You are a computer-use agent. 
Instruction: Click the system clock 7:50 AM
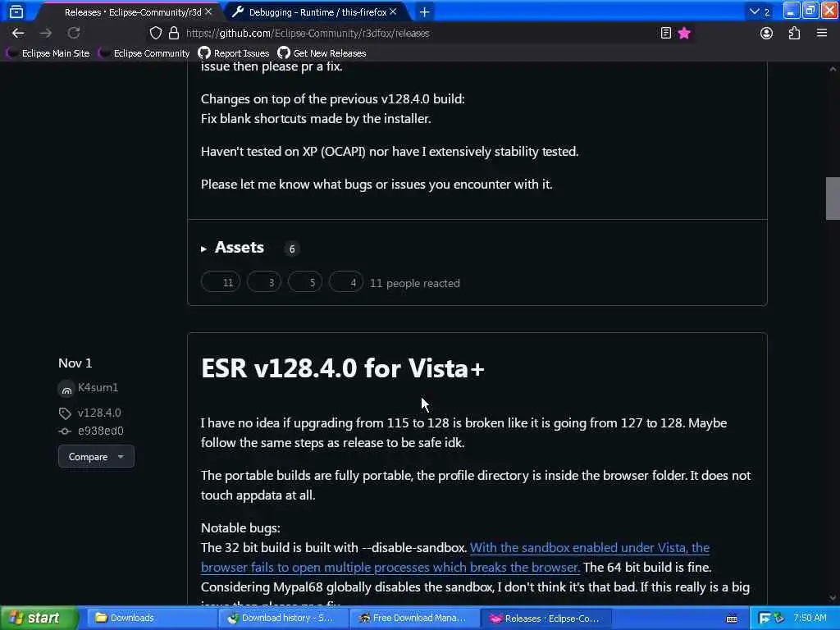click(x=810, y=618)
